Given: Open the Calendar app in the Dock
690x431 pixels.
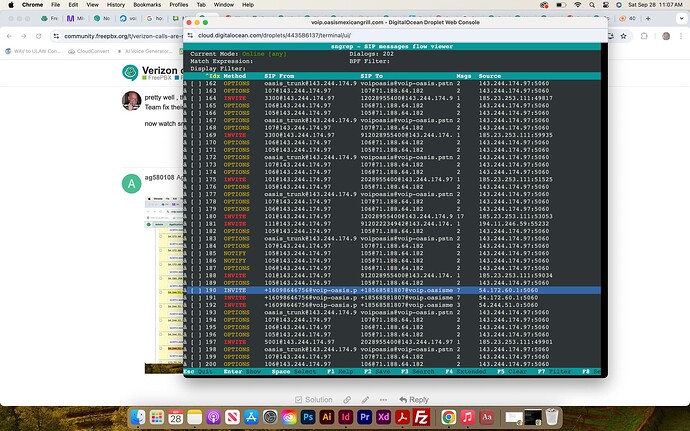Looking at the screenshot, I should 176,416.
